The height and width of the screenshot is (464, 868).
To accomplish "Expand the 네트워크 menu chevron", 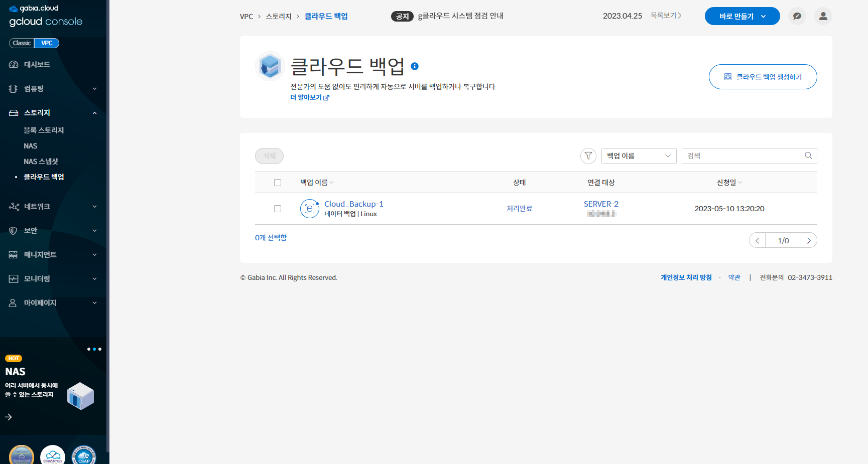I will click(94, 207).
